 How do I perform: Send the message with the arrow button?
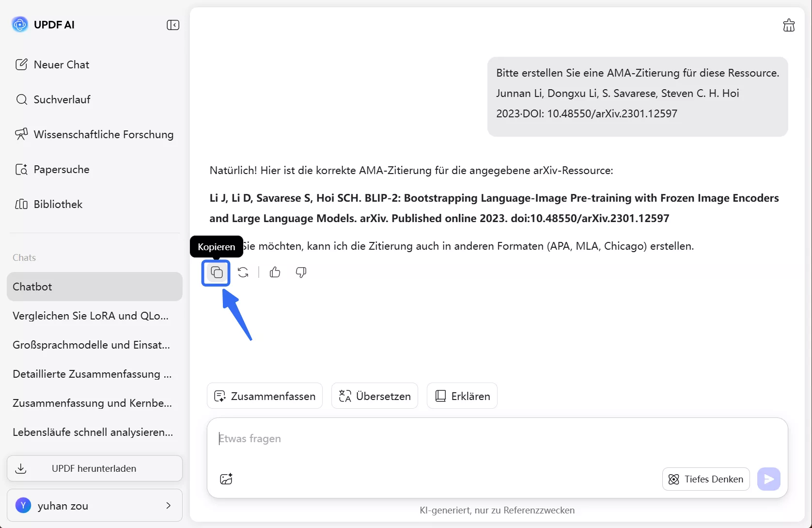click(x=769, y=479)
